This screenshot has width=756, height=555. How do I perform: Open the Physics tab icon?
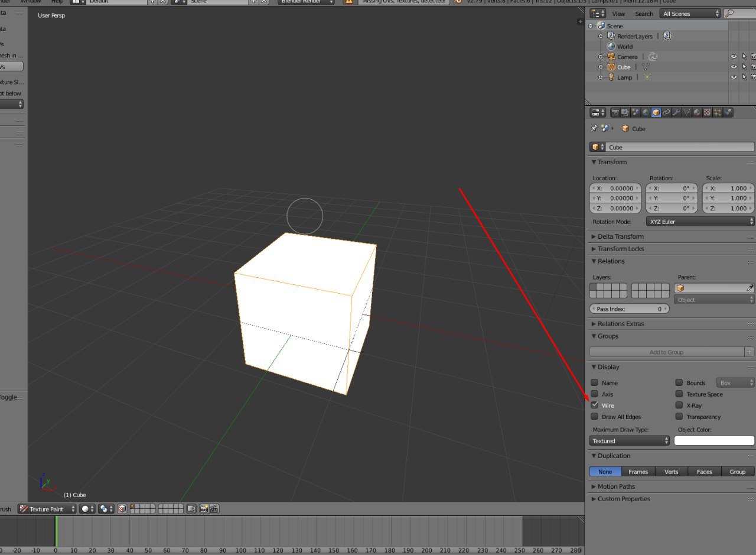pos(728,112)
